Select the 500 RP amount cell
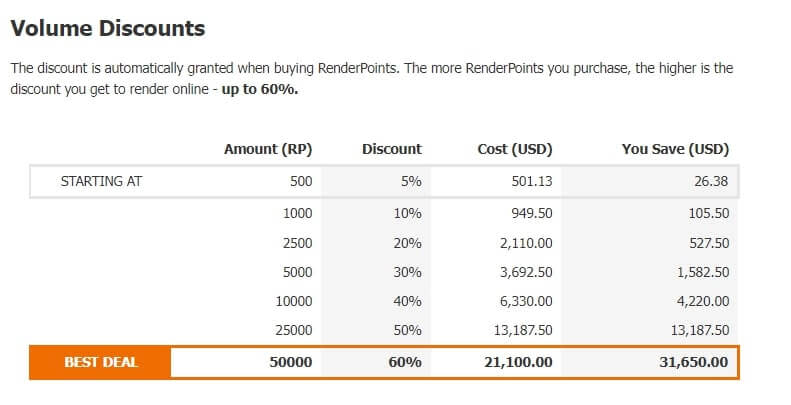Screen dimensions: 791x405 click(x=301, y=181)
